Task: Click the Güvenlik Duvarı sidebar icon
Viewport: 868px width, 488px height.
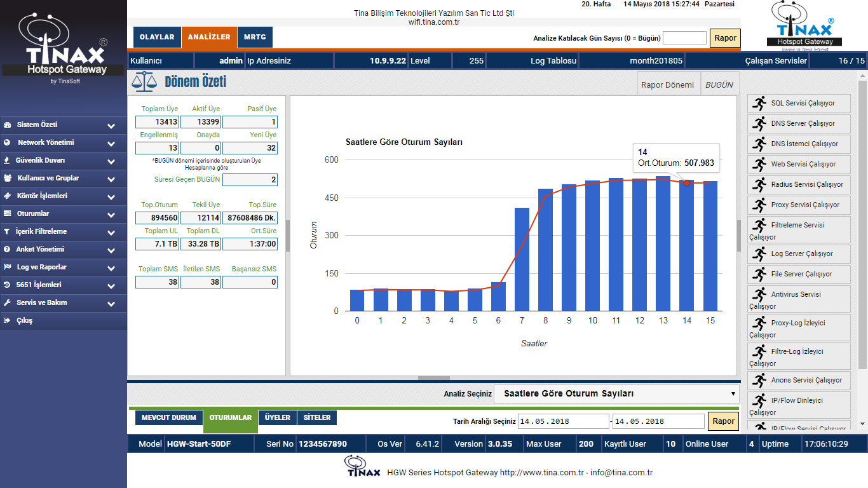Action: coord(7,161)
